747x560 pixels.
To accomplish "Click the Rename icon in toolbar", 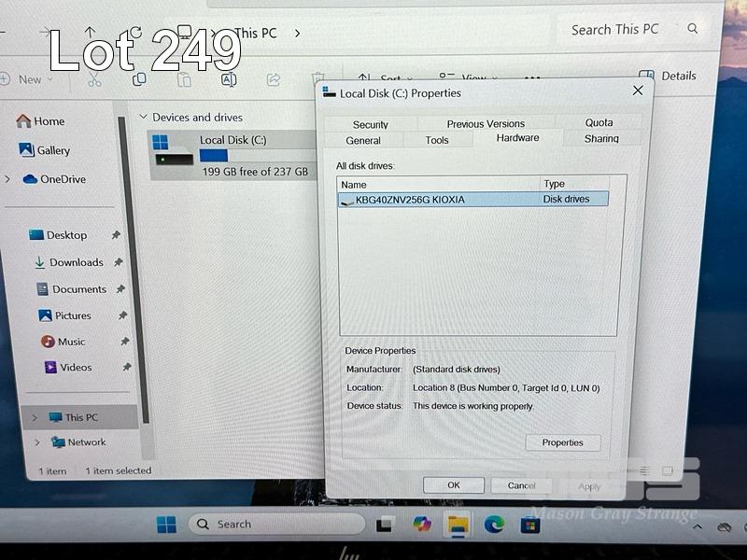I will coord(228,80).
